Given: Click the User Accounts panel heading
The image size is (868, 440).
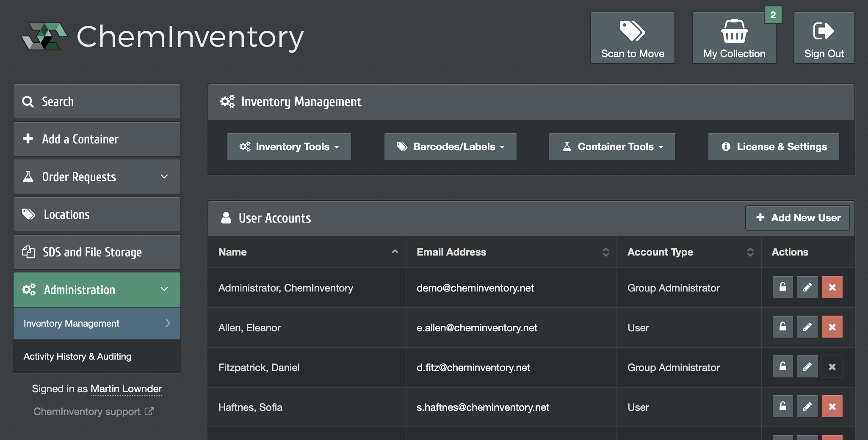Looking at the screenshot, I should click(x=275, y=218).
